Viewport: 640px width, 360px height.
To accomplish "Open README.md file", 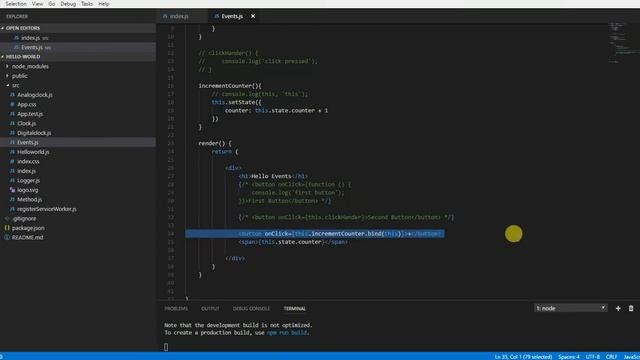I will point(27,238).
